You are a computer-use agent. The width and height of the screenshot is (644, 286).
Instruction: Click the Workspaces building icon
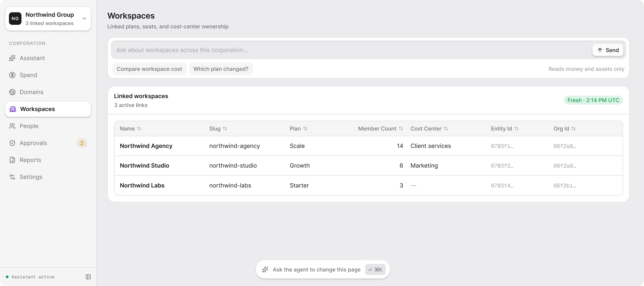13,109
